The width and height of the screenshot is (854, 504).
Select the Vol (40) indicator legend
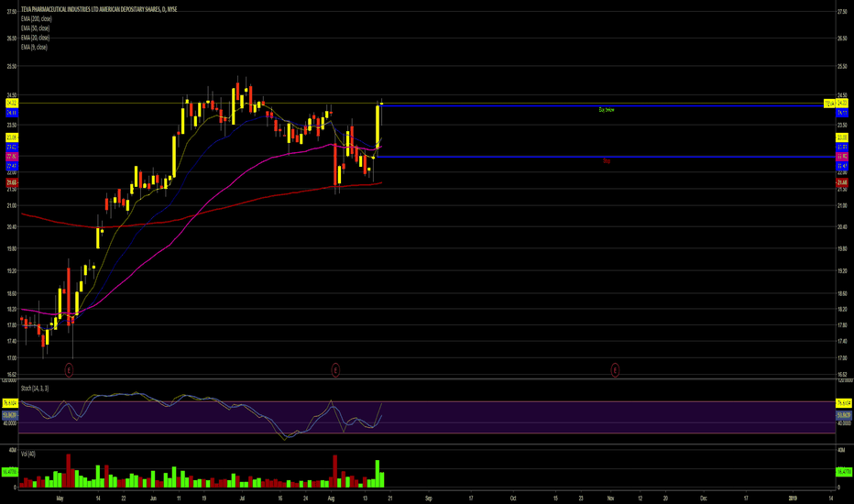tap(27, 454)
